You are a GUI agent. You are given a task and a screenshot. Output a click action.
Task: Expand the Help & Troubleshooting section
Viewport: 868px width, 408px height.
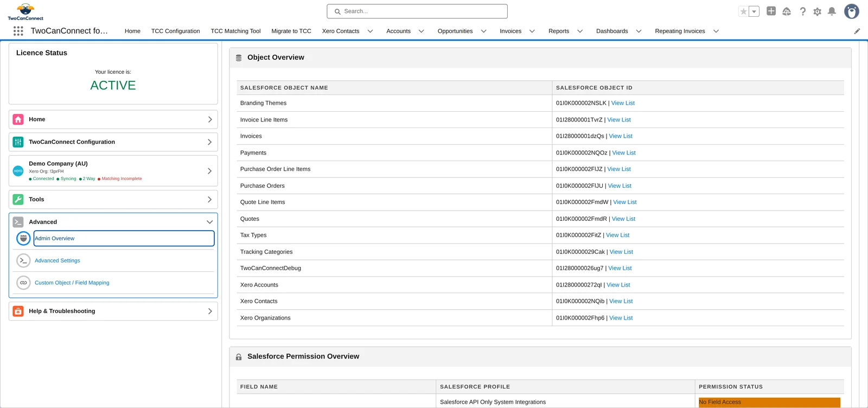210,311
